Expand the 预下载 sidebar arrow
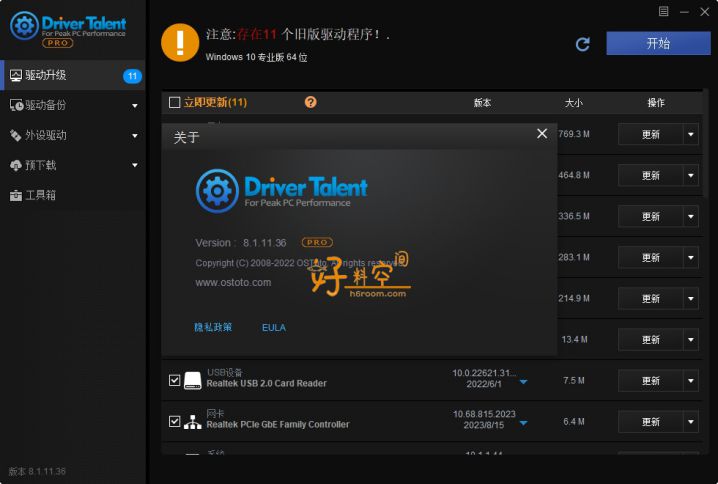The height and width of the screenshot is (484, 718). pyautogui.click(x=135, y=165)
